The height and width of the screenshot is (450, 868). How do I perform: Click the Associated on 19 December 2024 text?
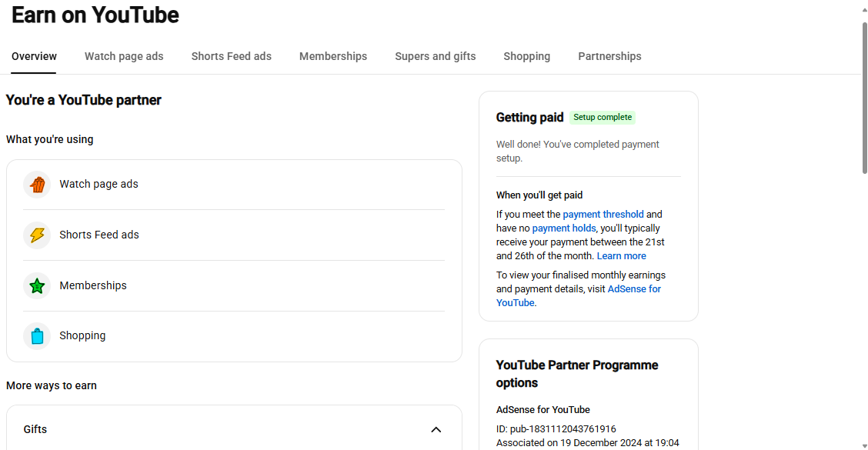(x=587, y=443)
